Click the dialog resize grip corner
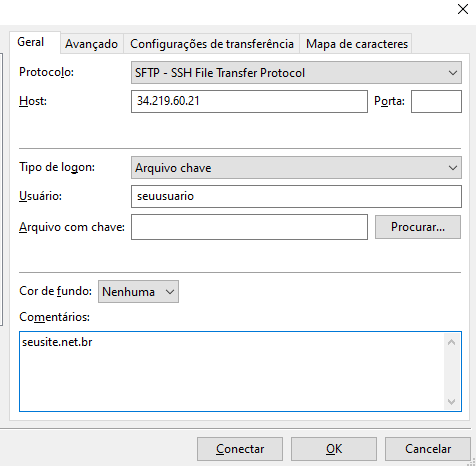The image size is (476, 466). [472, 462]
